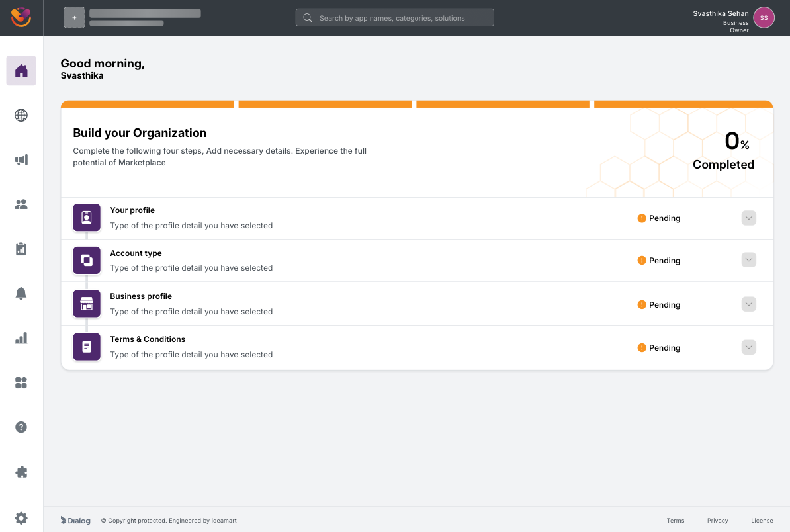Click the Your profile step icon
The image size is (790, 532).
pyautogui.click(x=87, y=218)
